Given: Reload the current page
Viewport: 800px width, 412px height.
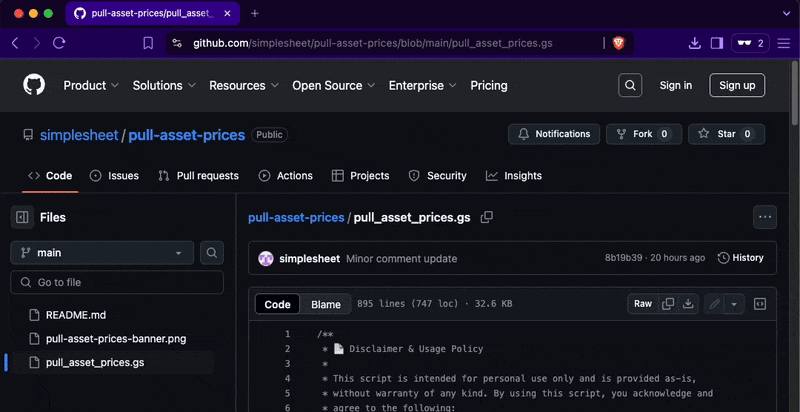Looking at the screenshot, I should 59,43.
